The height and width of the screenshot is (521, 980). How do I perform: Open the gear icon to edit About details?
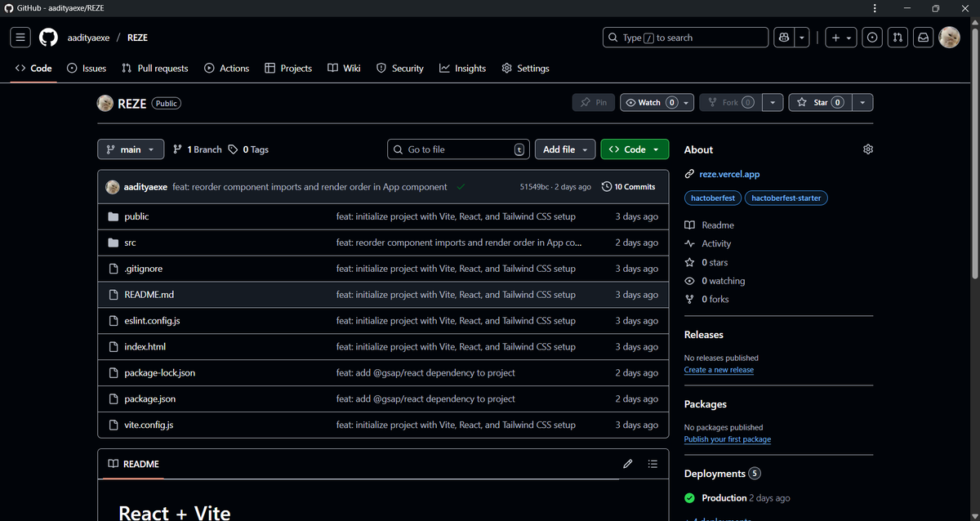pyautogui.click(x=868, y=149)
